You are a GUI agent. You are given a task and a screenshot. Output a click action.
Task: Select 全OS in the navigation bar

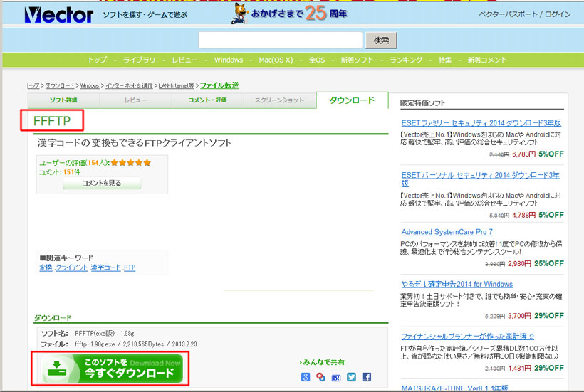pos(317,60)
